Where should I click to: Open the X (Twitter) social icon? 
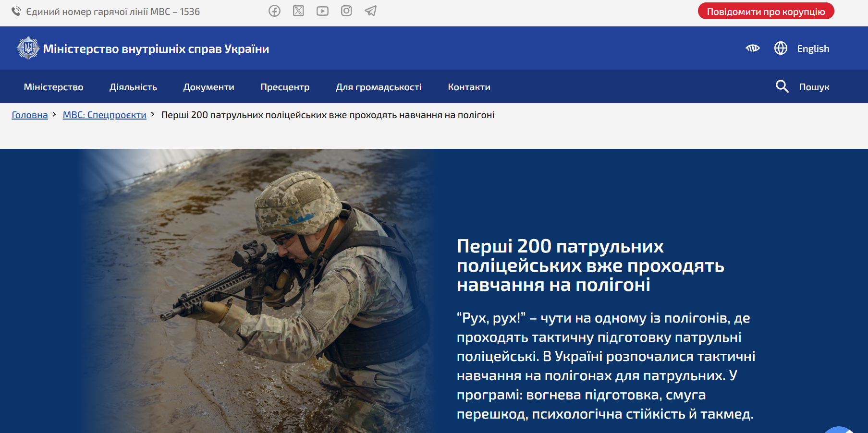click(x=298, y=11)
